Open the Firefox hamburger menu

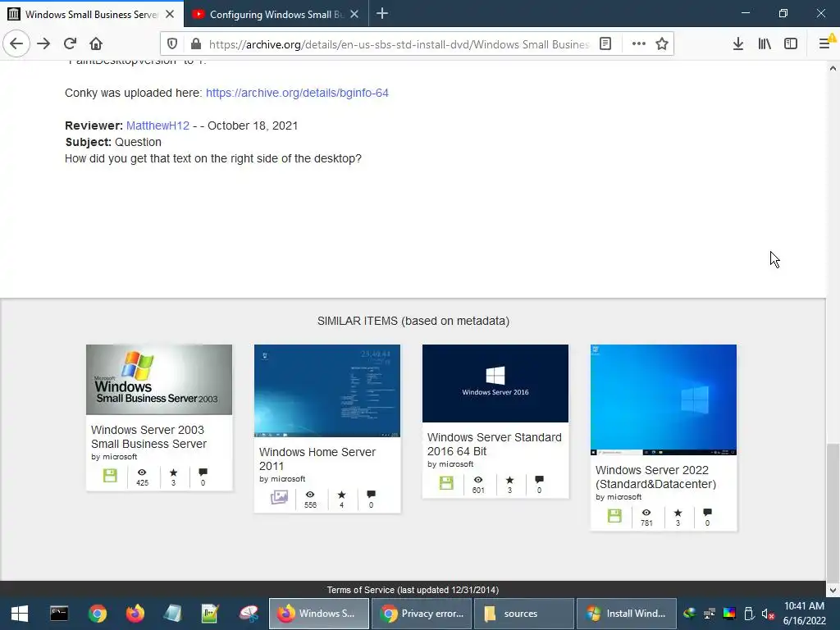pyautogui.click(x=825, y=44)
